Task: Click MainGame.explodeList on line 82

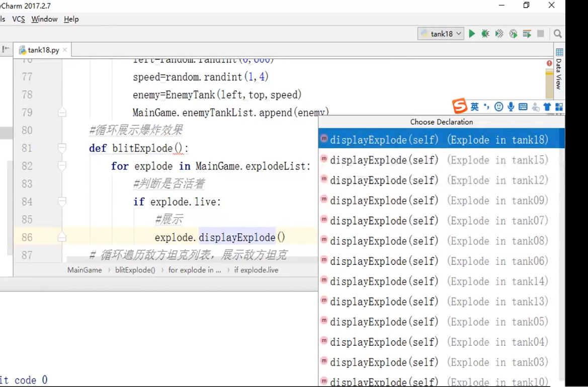Action: pos(251,166)
